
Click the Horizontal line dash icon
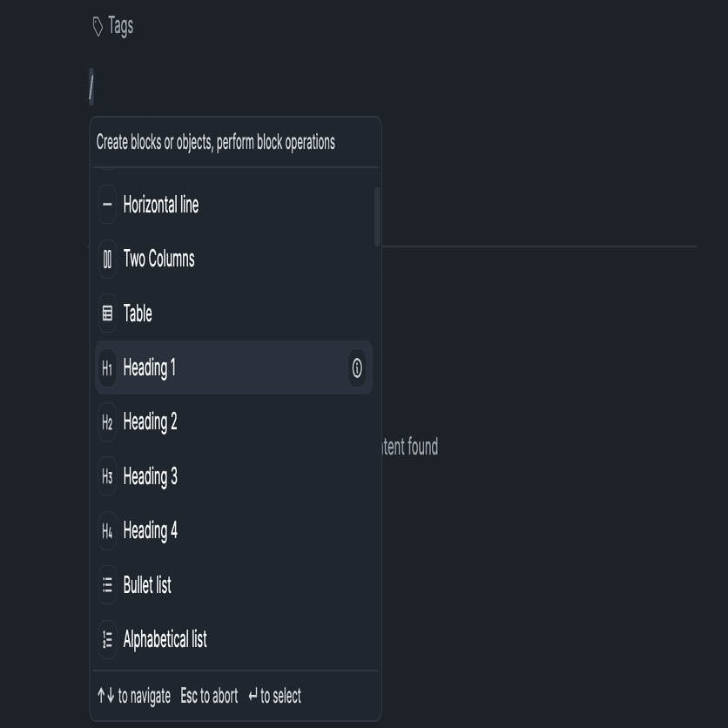pyautogui.click(x=107, y=205)
